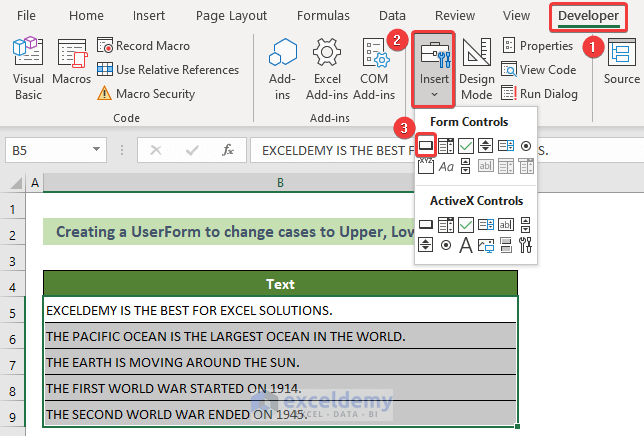Viewport: 644px width, 436px height.
Task: Click the green 'Text' header cell
Action: (x=280, y=284)
